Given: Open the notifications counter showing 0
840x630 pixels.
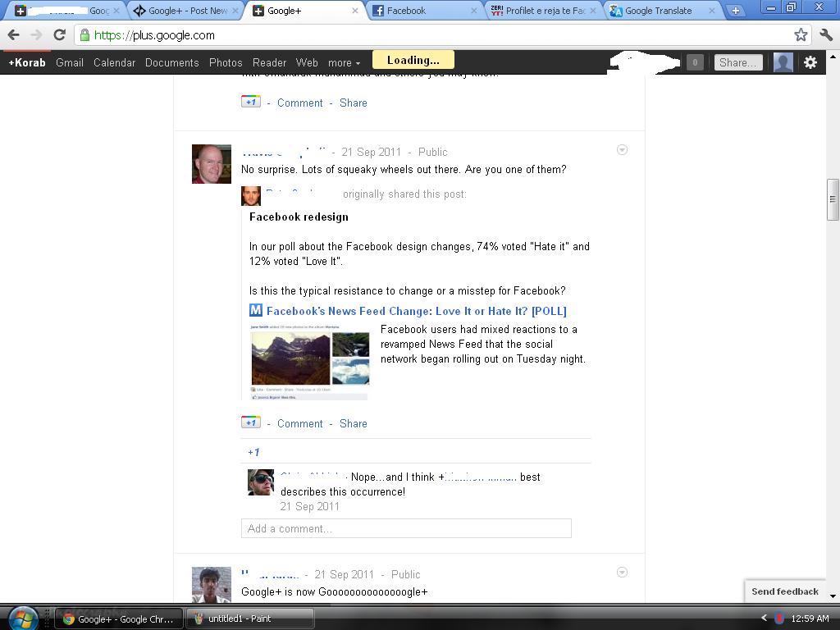Looking at the screenshot, I should coord(695,62).
